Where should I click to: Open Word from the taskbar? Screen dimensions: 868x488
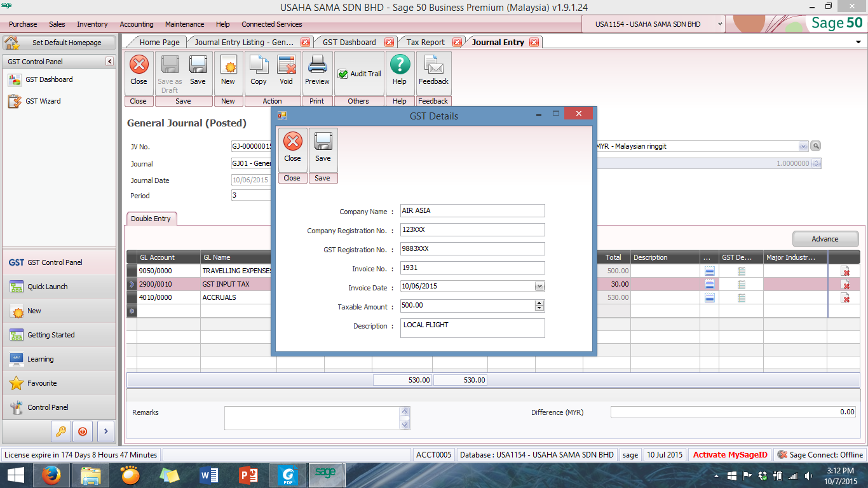click(208, 475)
